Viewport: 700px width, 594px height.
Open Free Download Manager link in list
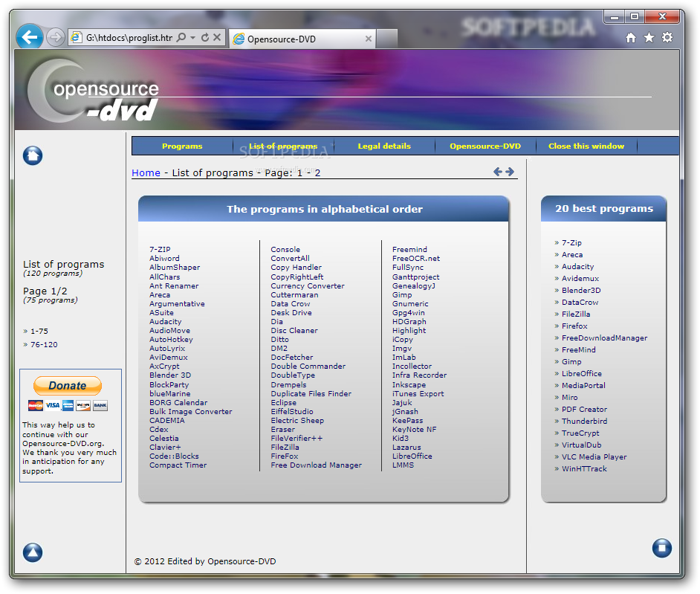[x=316, y=465]
